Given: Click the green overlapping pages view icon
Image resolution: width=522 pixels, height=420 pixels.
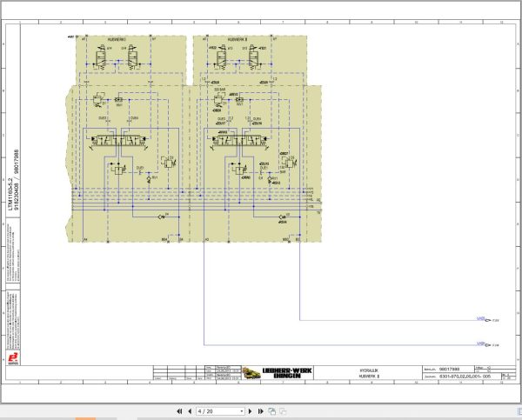Looking at the screenshot, I should [272, 411].
